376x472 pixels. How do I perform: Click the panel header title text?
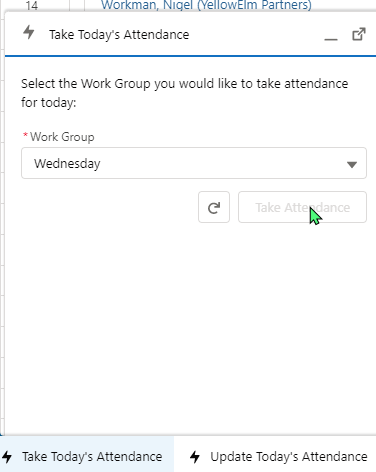coord(119,35)
